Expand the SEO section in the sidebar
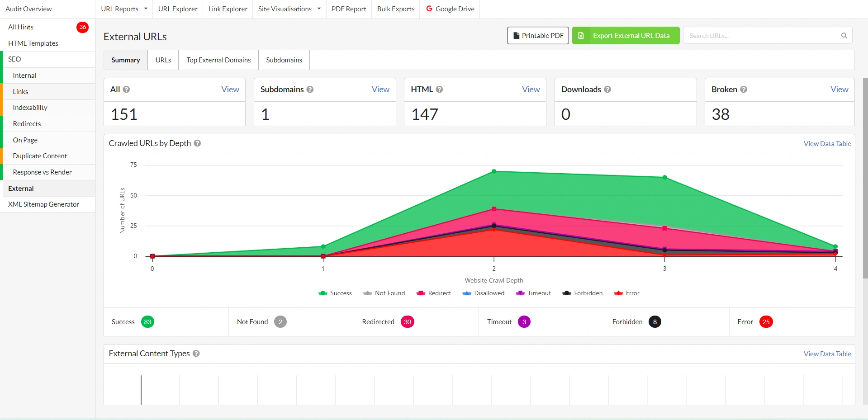This screenshot has height=420, width=868. point(14,59)
